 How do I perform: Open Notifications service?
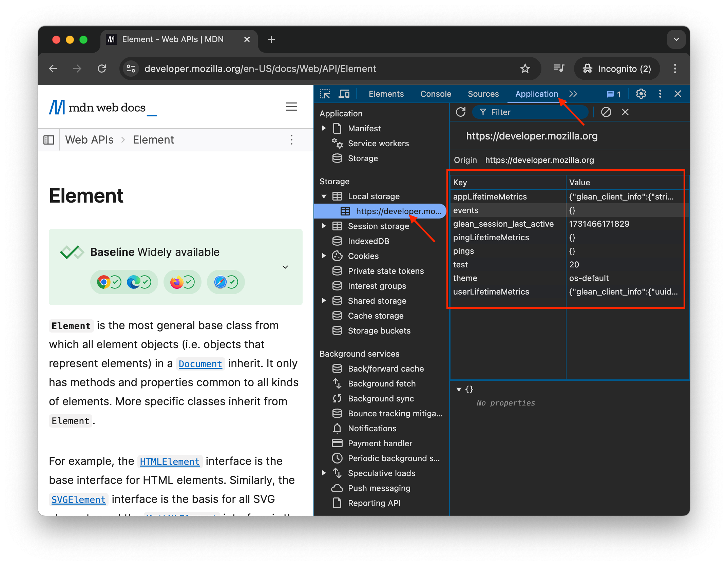coord(372,428)
